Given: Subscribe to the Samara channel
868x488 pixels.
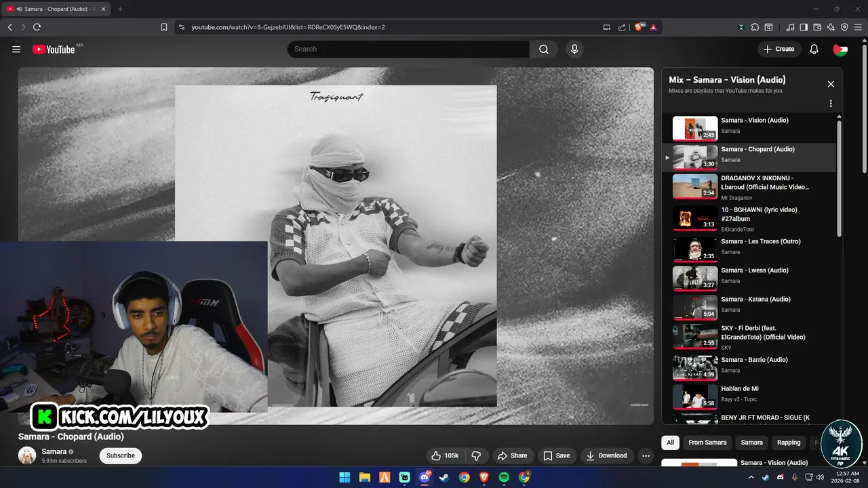Looking at the screenshot, I should tap(121, 455).
